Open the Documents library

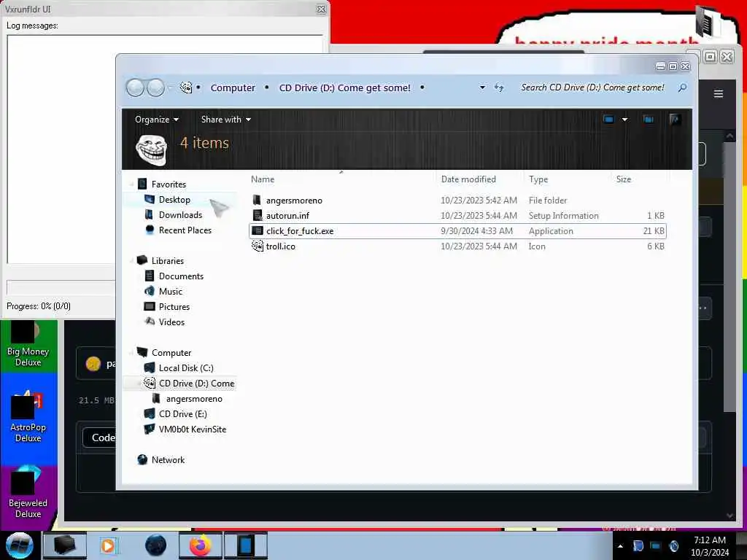[x=181, y=276]
